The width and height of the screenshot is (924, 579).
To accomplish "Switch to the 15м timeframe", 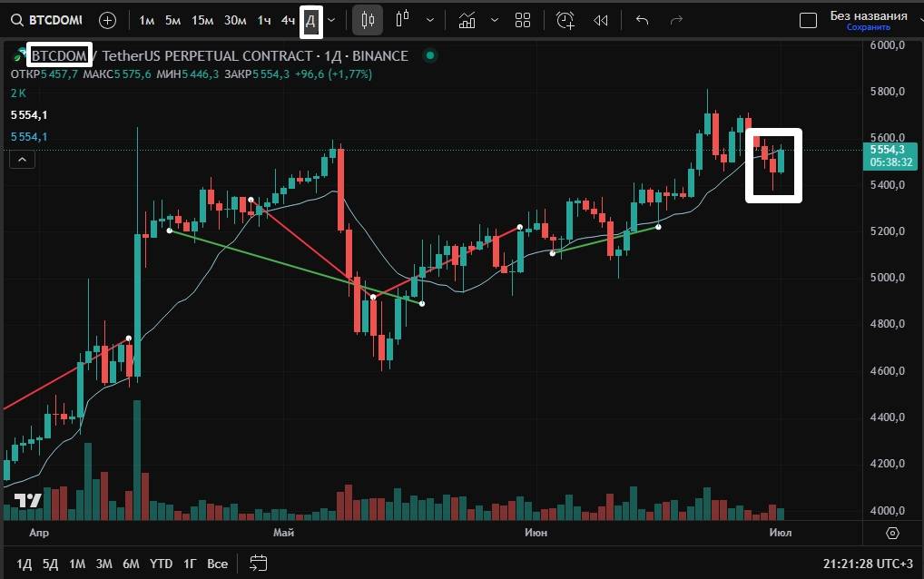I will [202, 21].
